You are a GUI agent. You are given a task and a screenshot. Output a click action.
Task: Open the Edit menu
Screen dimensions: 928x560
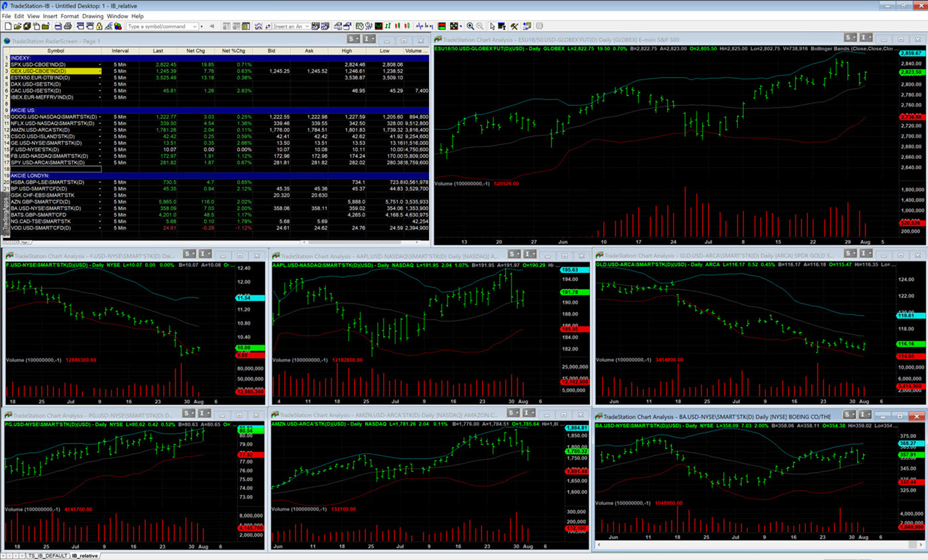19,16
